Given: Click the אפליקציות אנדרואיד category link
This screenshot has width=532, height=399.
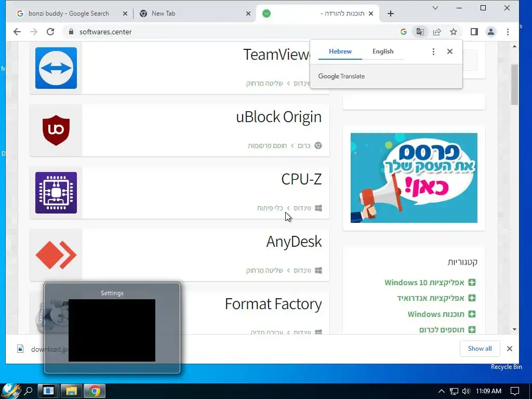Looking at the screenshot, I should [x=431, y=298].
